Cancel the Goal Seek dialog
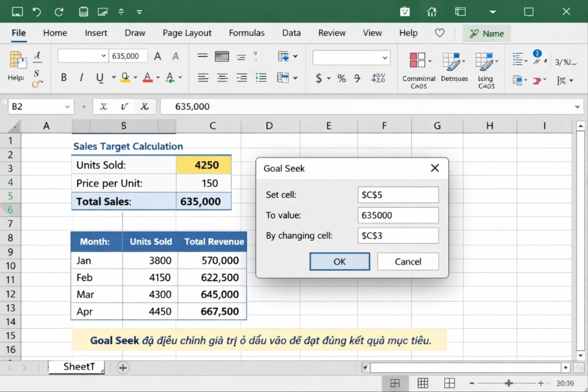The width and height of the screenshot is (588, 392). 407,262
